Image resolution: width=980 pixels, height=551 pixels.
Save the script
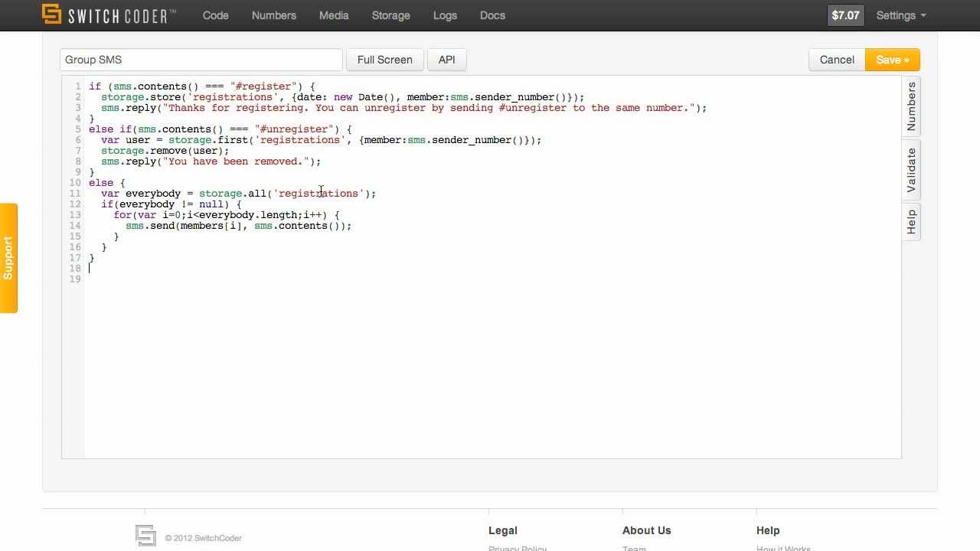893,60
